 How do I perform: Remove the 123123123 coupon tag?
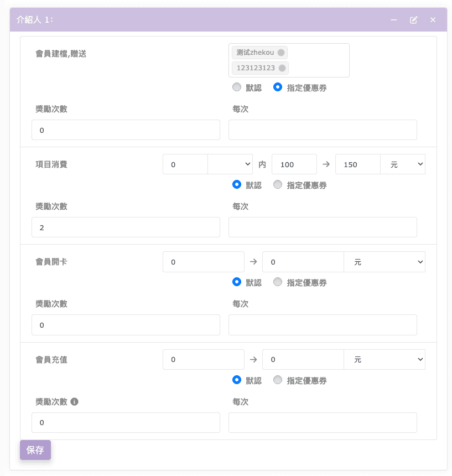tap(282, 68)
